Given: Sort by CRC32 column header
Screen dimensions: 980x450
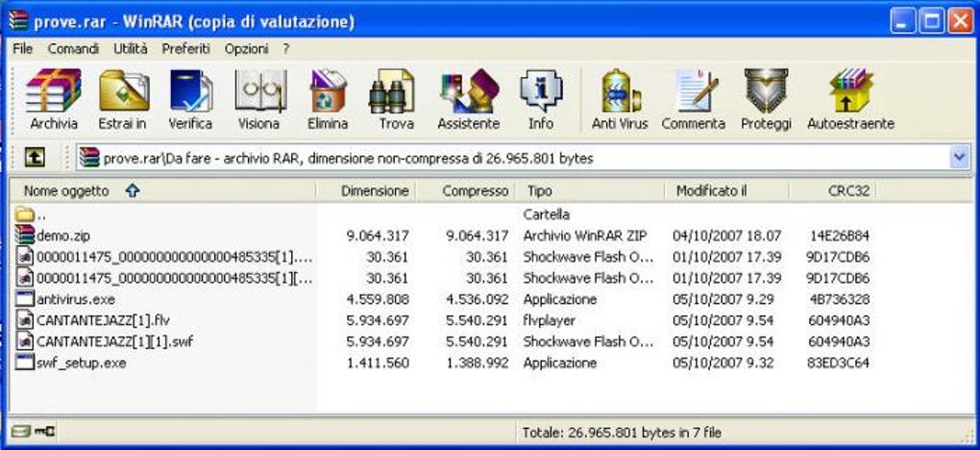Looking at the screenshot, I should pyautogui.click(x=832, y=191).
